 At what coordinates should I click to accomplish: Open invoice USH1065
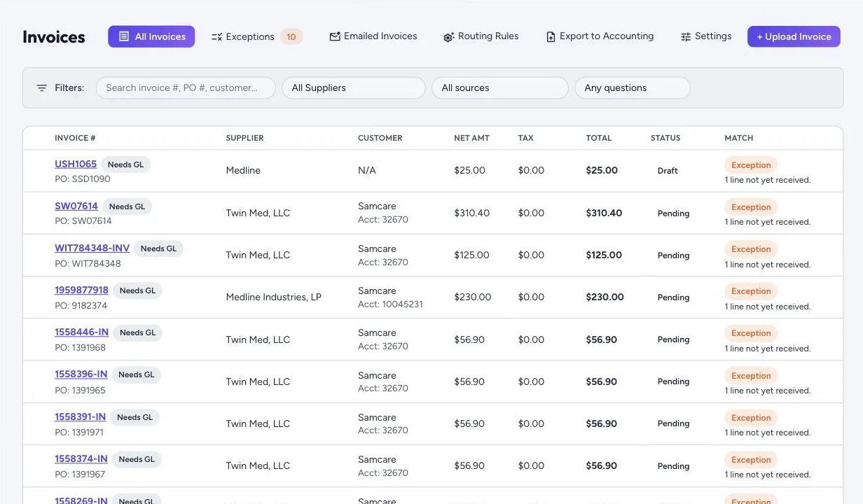(76, 164)
